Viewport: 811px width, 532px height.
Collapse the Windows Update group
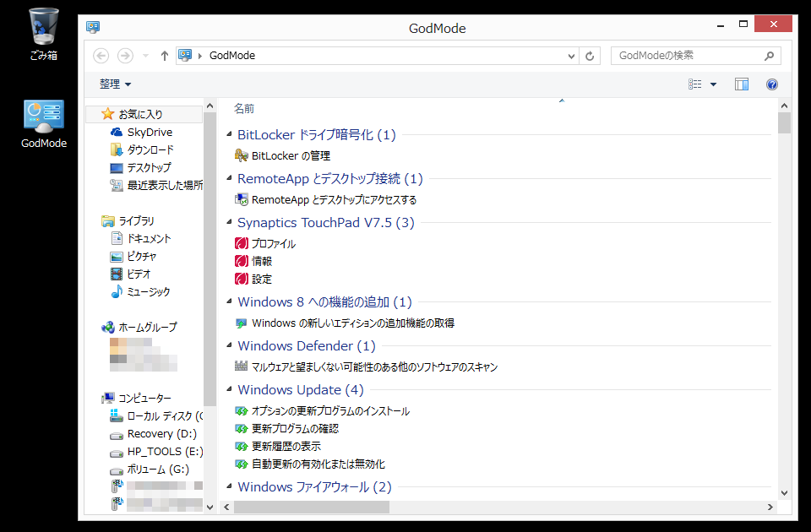(x=229, y=389)
